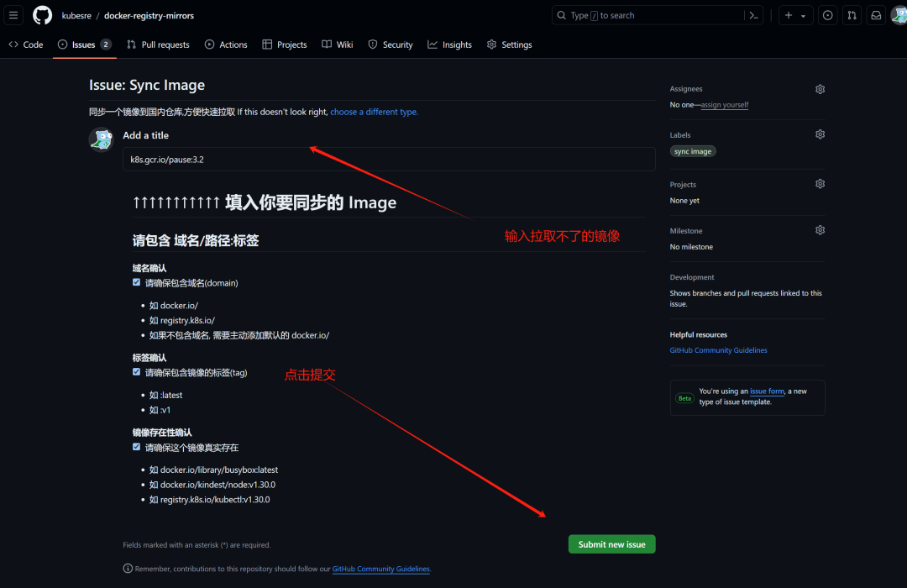Toggle the domain confirmation checkbox

click(x=137, y=282)
